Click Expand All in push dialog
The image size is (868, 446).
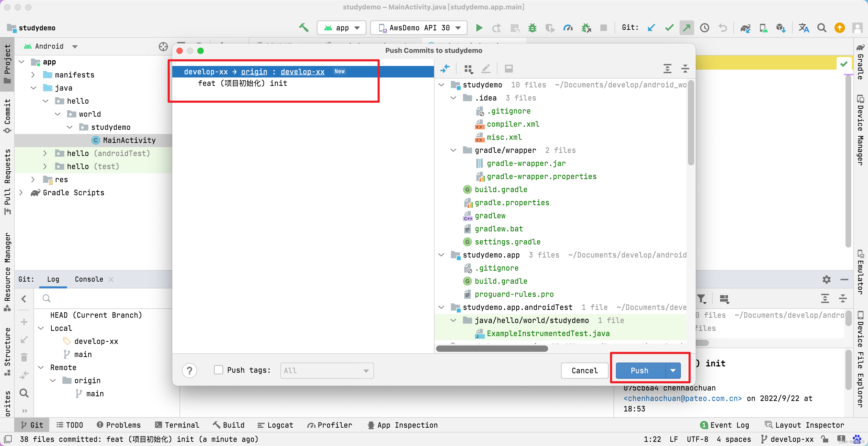(x=667, y=69)
